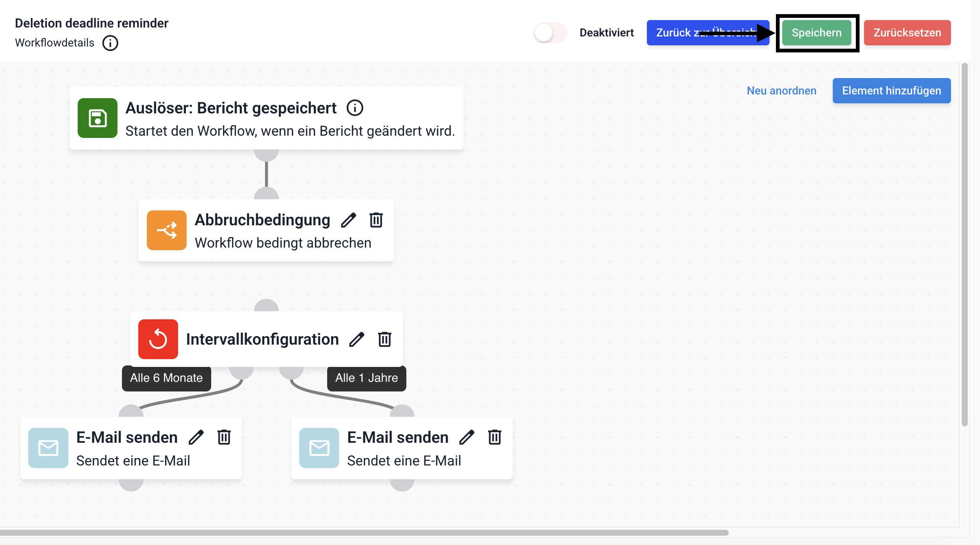Viewport: 980px width, 545px height.
Task: Select the Alle 1 Jahre branch label
Action: pyautogui.click(x=366, y=378)
